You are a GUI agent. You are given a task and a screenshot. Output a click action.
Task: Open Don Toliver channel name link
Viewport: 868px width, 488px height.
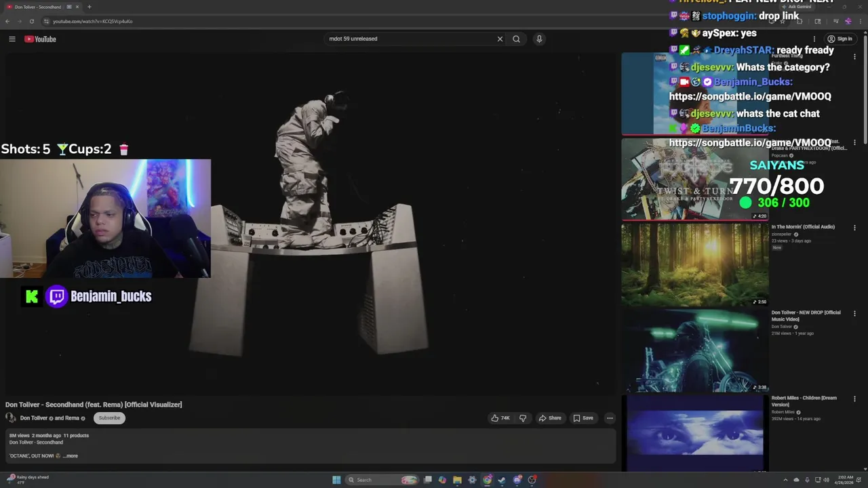[x=34, y=418]
